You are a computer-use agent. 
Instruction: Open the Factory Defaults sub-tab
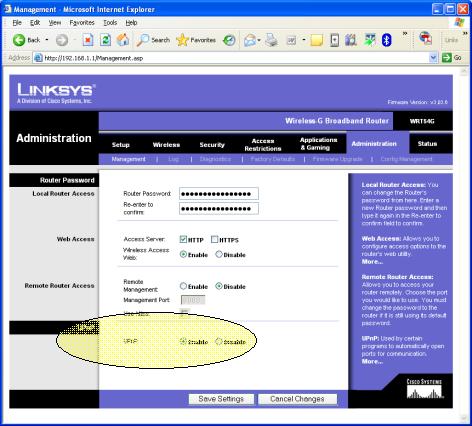click(273, 159)
